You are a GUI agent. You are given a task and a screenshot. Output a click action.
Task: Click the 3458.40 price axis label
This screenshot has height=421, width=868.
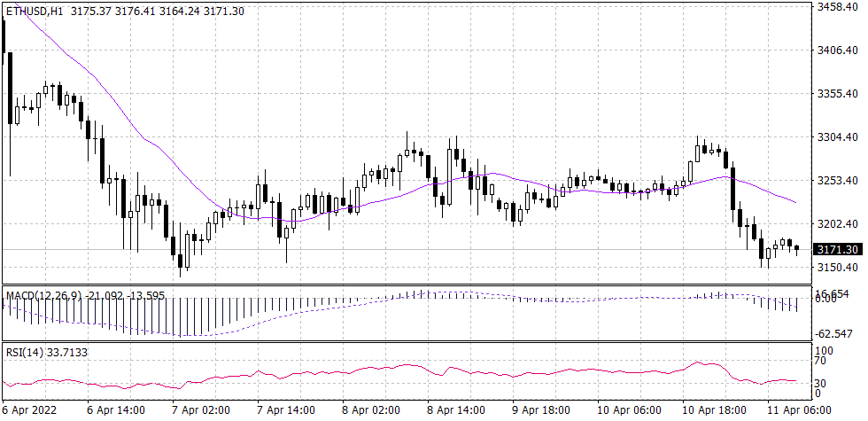tap(837, 7)
